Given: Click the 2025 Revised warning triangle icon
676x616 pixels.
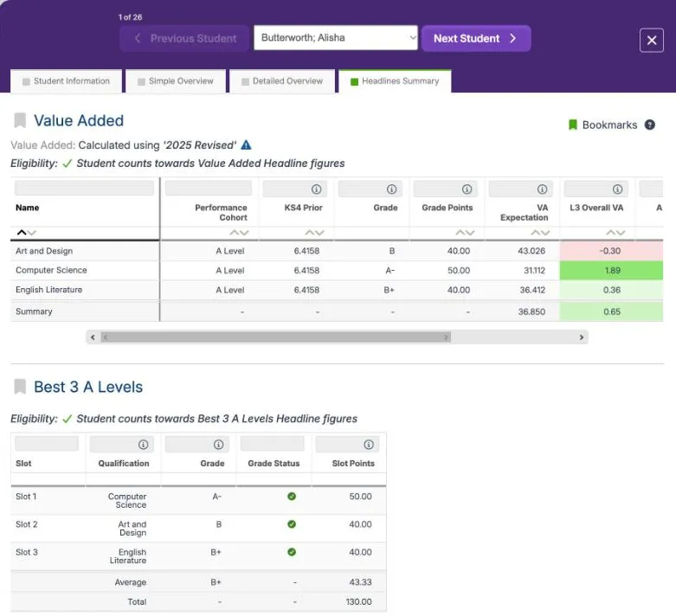Looking at the screenshot, I should coord(246,144).
